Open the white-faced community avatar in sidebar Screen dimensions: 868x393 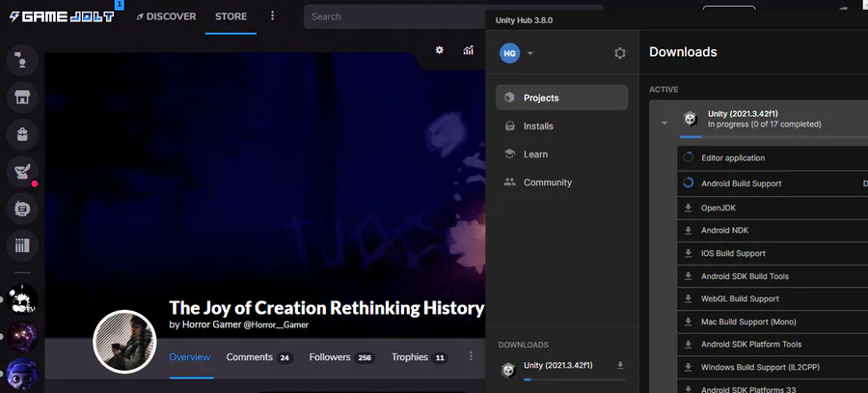[22, 300]
